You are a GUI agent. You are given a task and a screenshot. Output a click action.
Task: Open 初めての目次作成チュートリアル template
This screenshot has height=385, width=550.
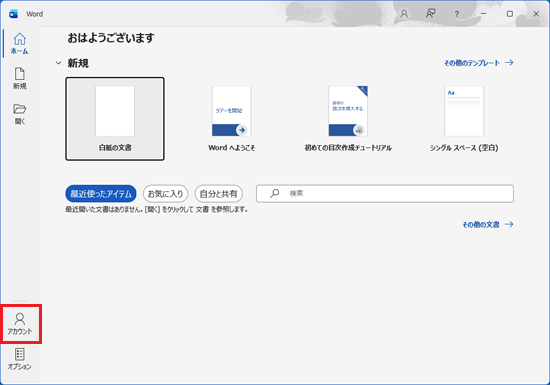348,119
